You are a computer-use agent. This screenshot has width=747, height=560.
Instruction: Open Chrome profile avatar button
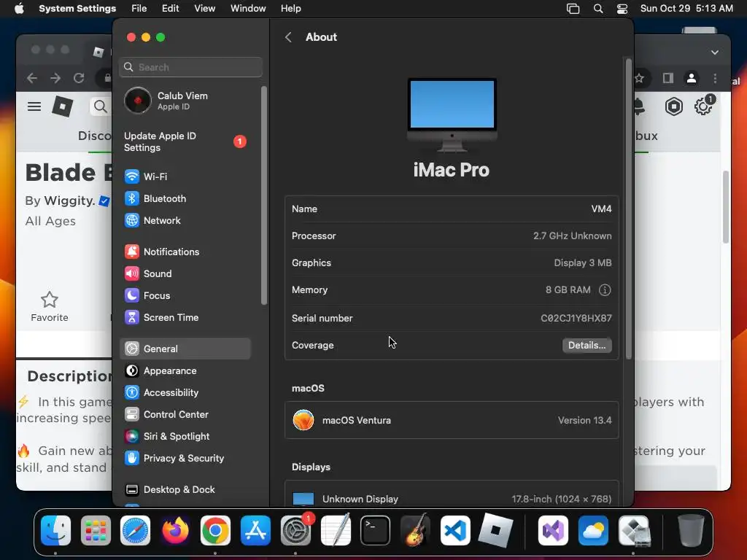(x=692, y=78)
